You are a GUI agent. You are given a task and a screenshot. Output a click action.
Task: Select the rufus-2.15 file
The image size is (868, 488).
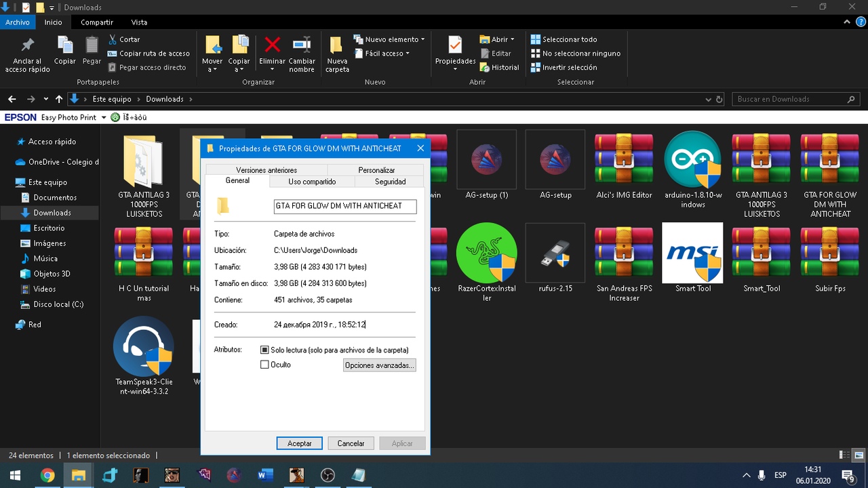coord(555,259)
